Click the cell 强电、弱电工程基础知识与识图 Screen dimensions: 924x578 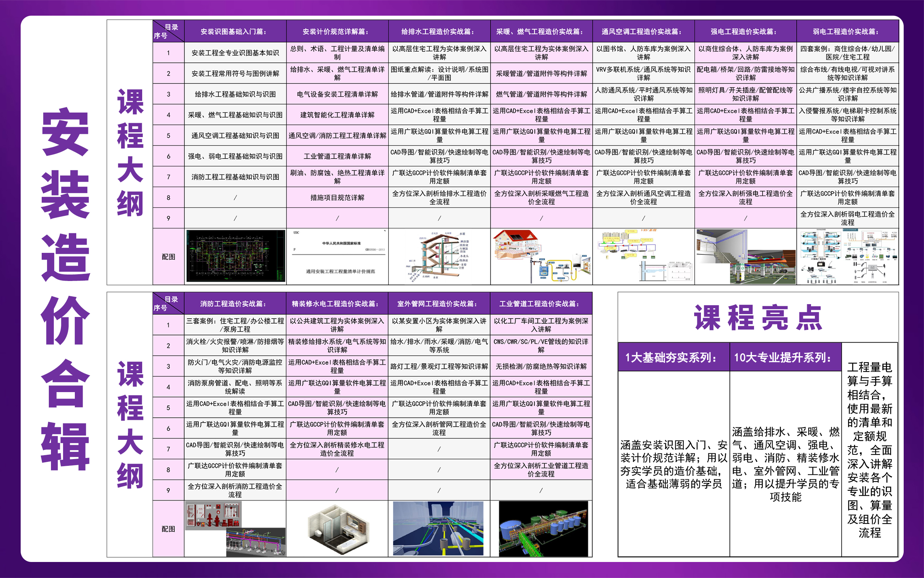click(236, 156)
